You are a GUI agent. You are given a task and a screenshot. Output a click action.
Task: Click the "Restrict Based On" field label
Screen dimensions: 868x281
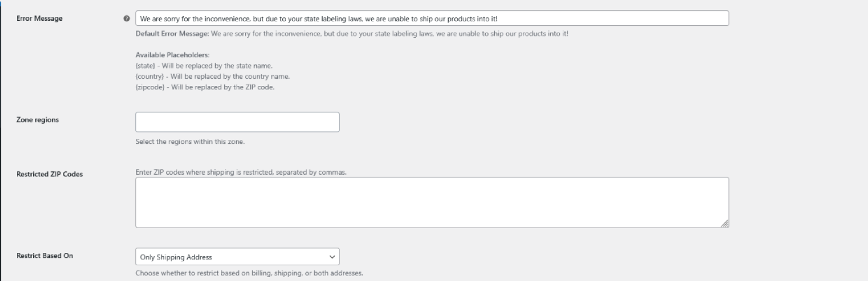pyautogui.click(x=45, y=256)
